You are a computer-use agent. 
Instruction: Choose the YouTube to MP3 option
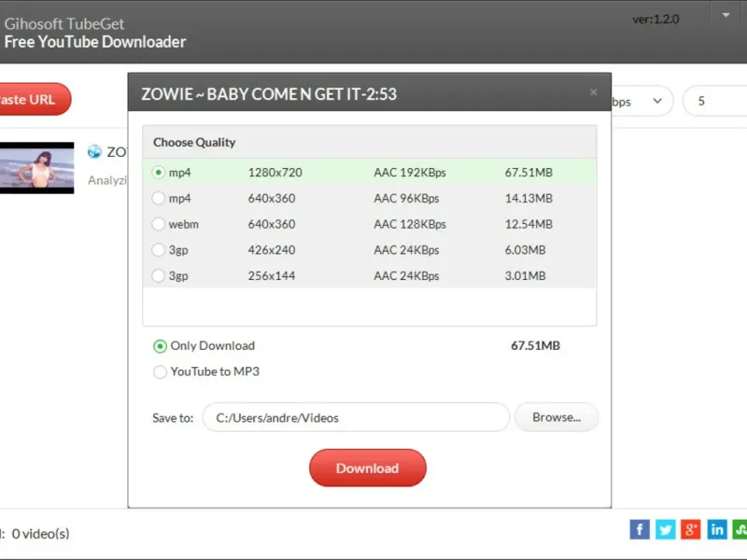(206, 371)
